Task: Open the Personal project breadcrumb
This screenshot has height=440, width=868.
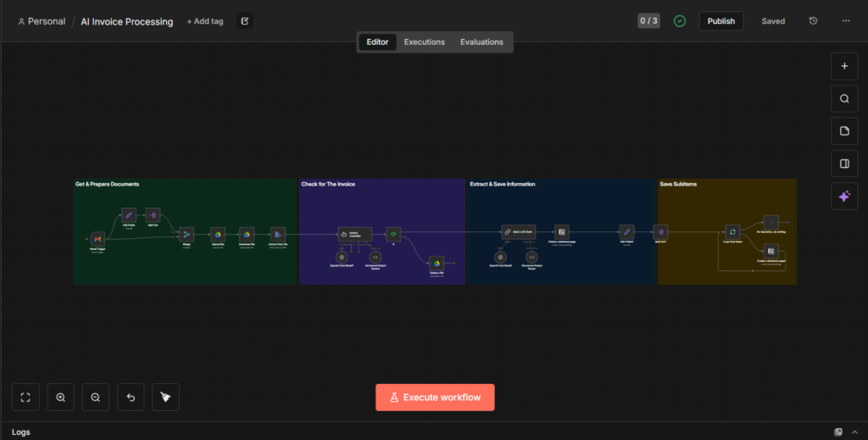Action: point(42,21)
